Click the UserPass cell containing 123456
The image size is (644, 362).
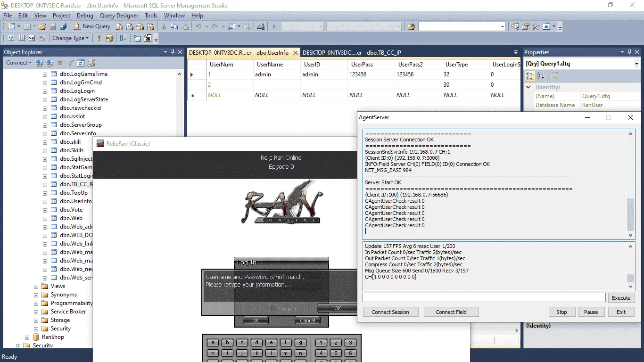tap(372, 74)
